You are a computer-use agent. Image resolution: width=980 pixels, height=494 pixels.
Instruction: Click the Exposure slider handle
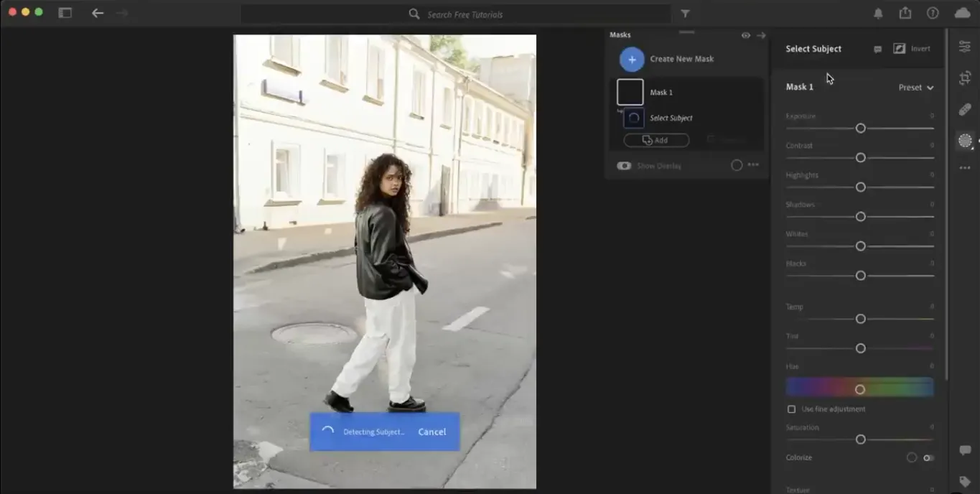(x=860, y=128)
